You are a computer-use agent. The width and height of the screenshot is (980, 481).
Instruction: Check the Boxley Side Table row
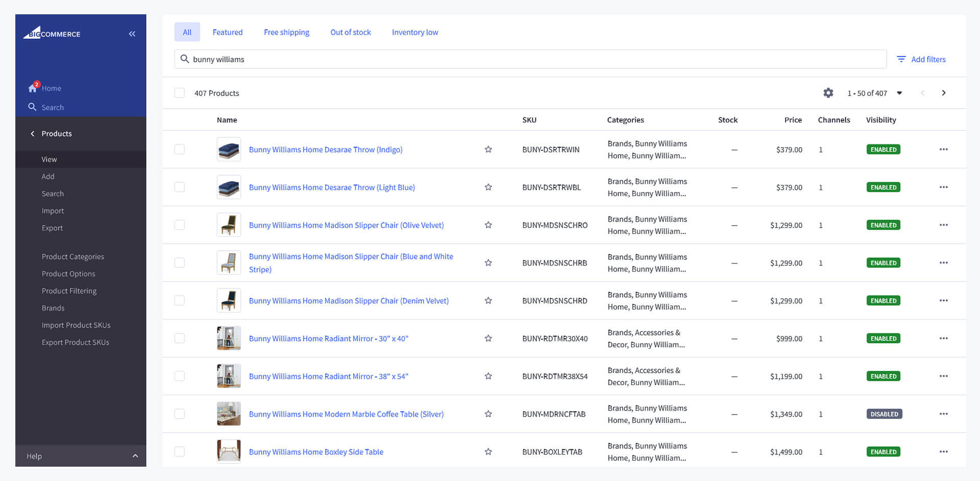tap(180, 452)
